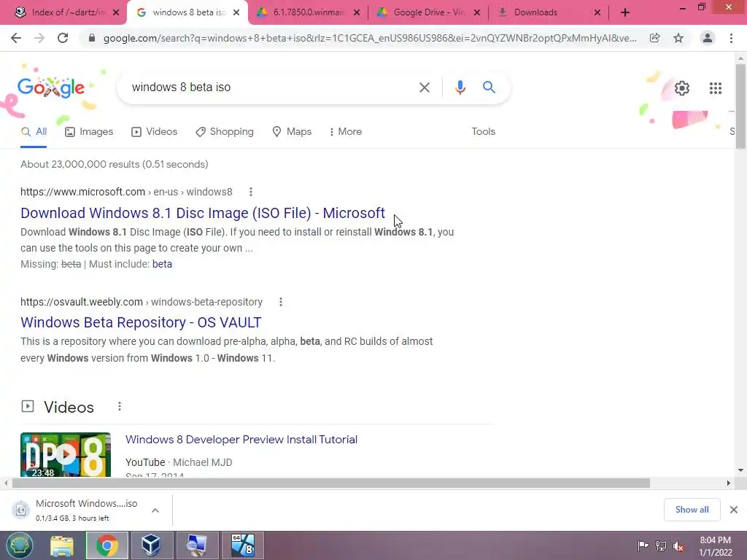Image resolution: width=747 pixels, height=560 pixels.
Task: Submit search with the magnifier icon
Action: coord(489,87)
